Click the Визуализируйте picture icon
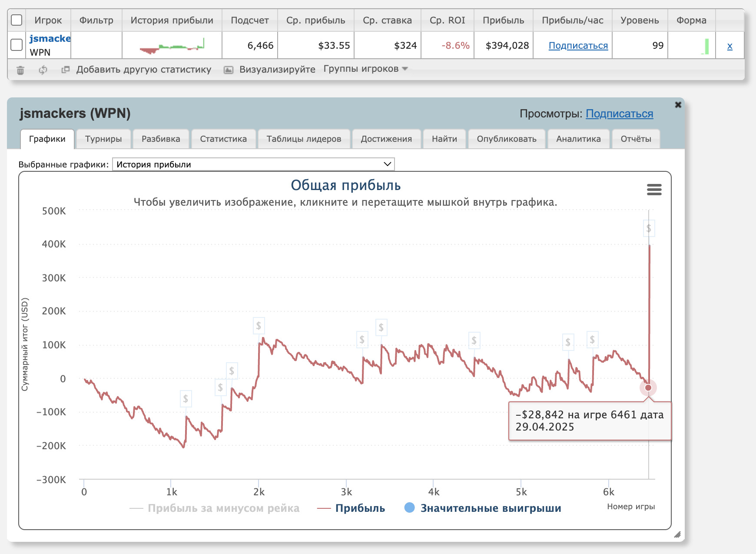Screen dimensions: 756x554 228,70
